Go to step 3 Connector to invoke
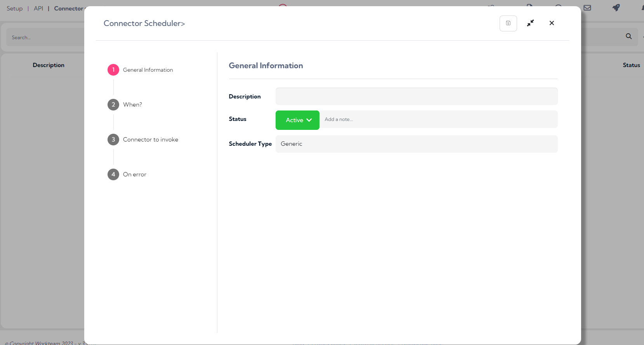The height and width of the screenshot is (345, 644). pos(143,140)
